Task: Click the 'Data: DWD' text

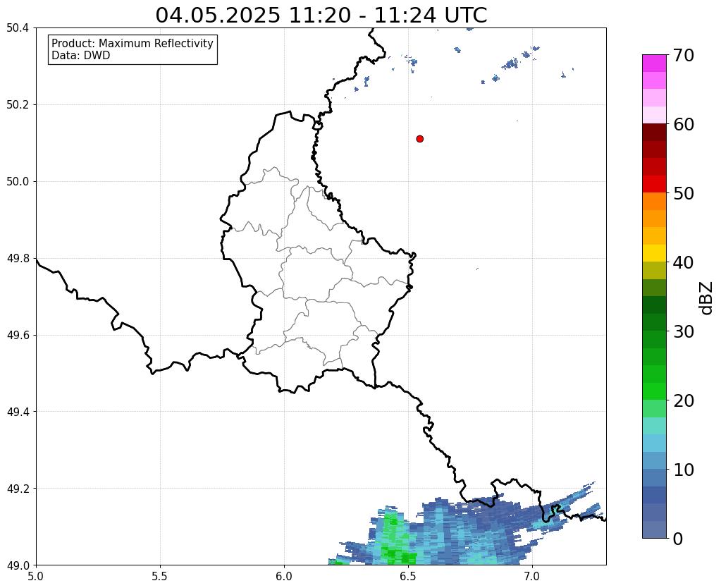Action: 81,56
